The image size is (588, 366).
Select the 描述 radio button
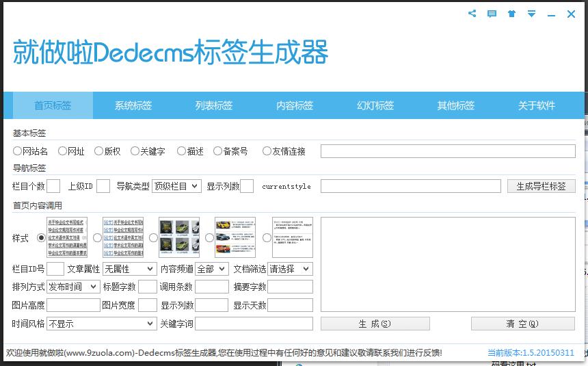click(x=181, y=151)
